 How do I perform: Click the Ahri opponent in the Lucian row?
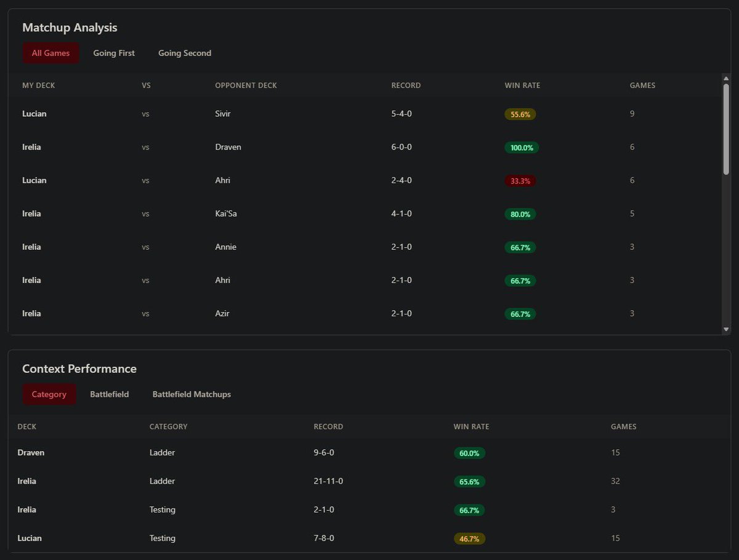(222, 180)
